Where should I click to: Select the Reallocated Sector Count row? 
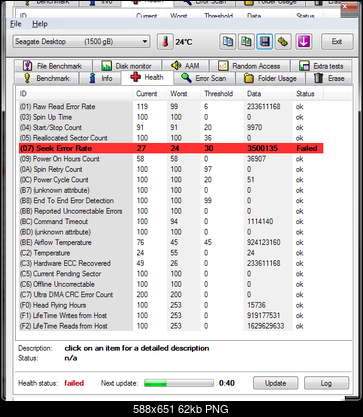click(x=171, y=138)
